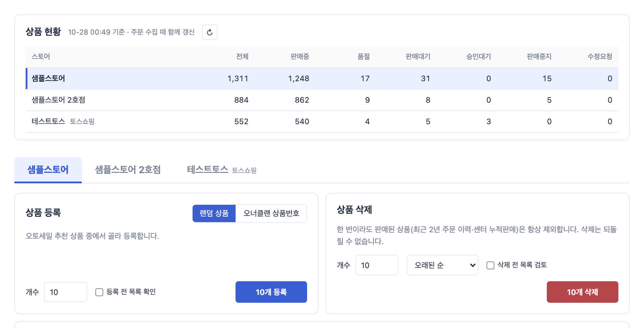Click the 862 on-sale value cell
The height and width of the screenshot is (329, 644).
(302, 100)
